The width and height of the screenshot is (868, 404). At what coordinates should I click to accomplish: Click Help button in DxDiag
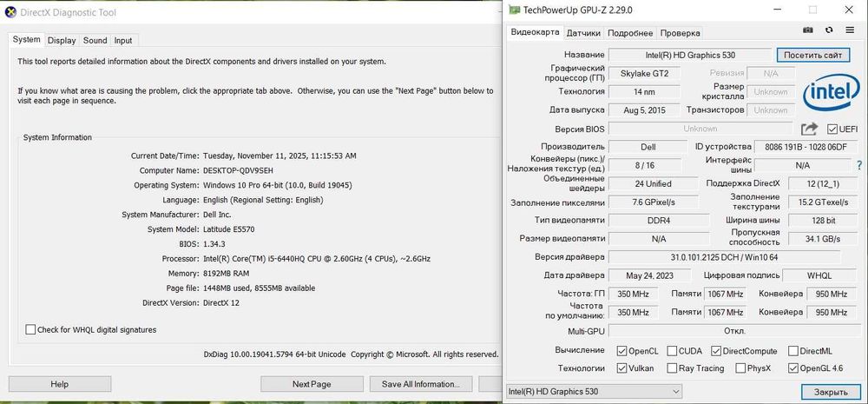(60, 384)
